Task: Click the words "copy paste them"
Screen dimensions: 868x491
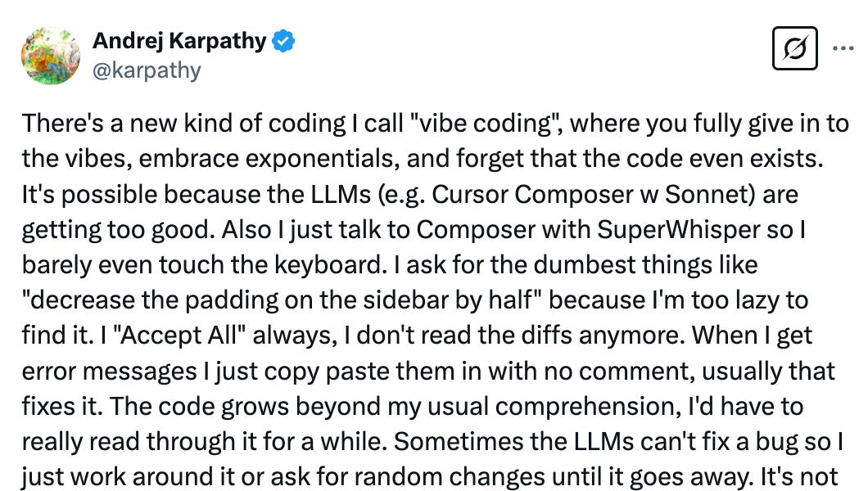Action: pyautogui.click(x=359, y=372)
